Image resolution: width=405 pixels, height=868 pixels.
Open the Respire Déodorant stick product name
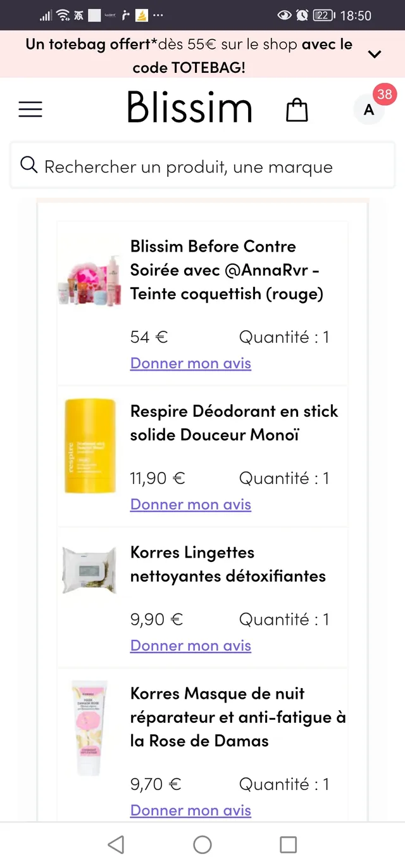click(234, 422)
